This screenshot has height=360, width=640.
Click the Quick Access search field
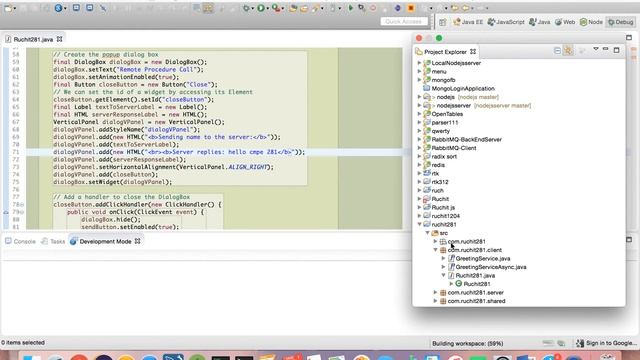[x=404, y=21]
